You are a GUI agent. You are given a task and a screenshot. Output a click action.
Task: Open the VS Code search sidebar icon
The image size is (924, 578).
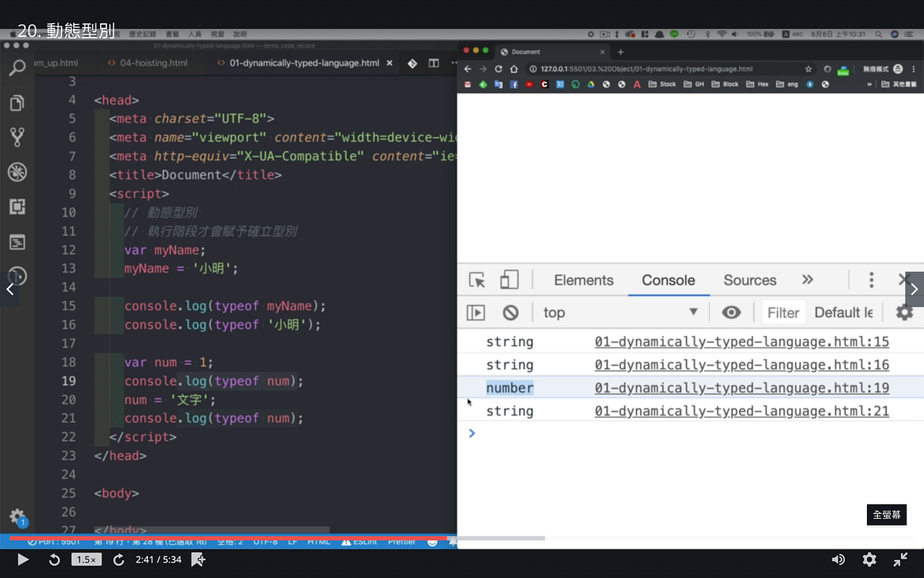point(17,68)
